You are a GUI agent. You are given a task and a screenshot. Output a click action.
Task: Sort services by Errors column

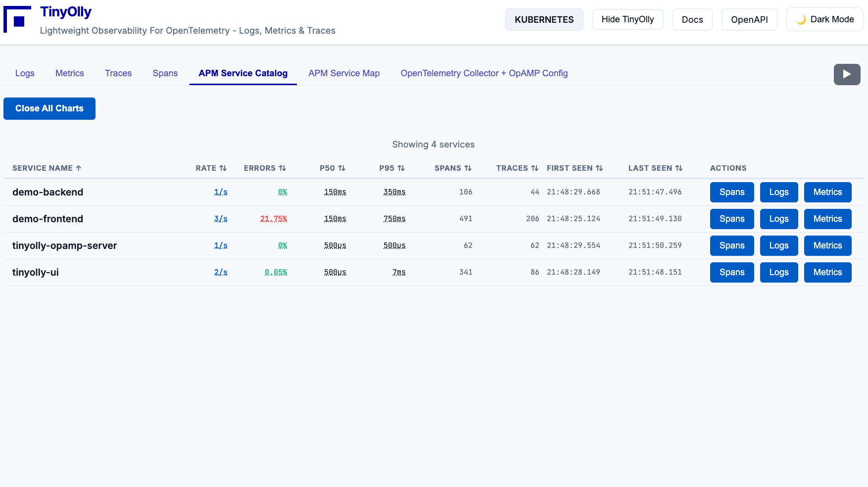[x=265, y=168]
